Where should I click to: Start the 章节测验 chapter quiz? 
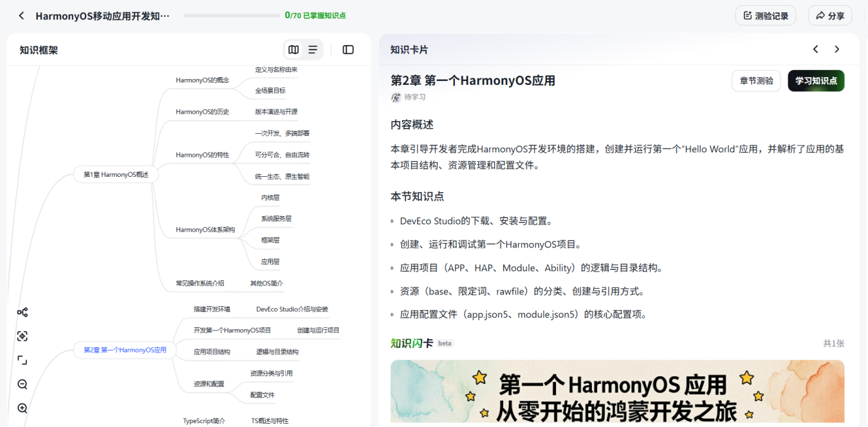[756, 81]
